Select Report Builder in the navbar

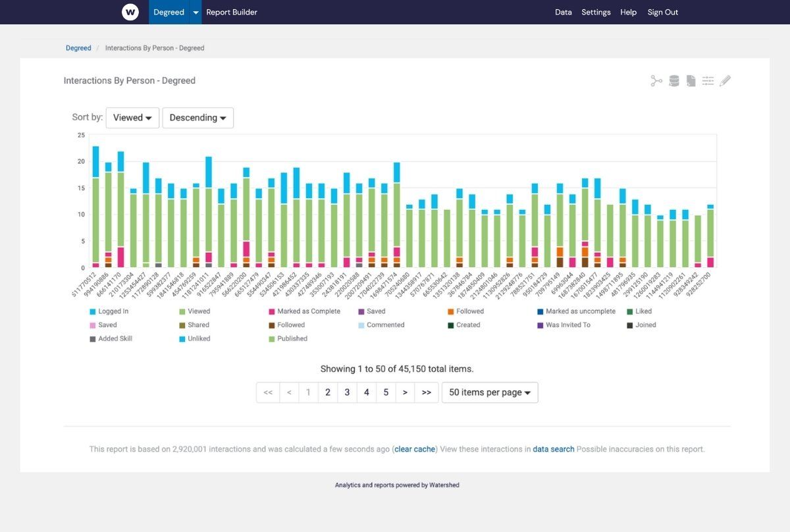coord(232,12)
